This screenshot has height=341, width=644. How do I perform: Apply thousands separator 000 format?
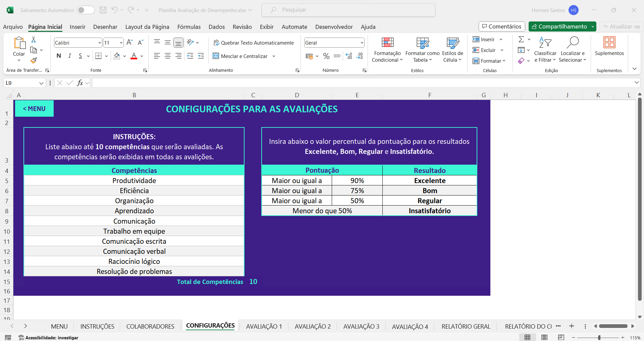tap(337, 56)
